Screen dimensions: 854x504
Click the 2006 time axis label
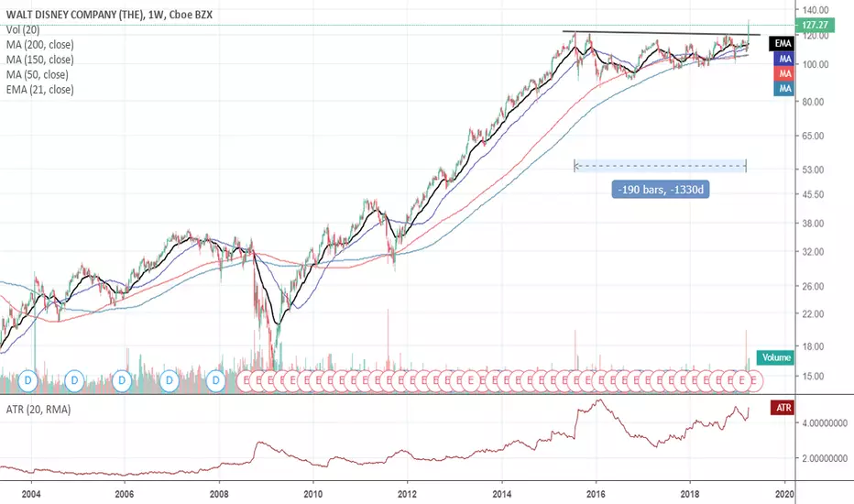(125, 494)
